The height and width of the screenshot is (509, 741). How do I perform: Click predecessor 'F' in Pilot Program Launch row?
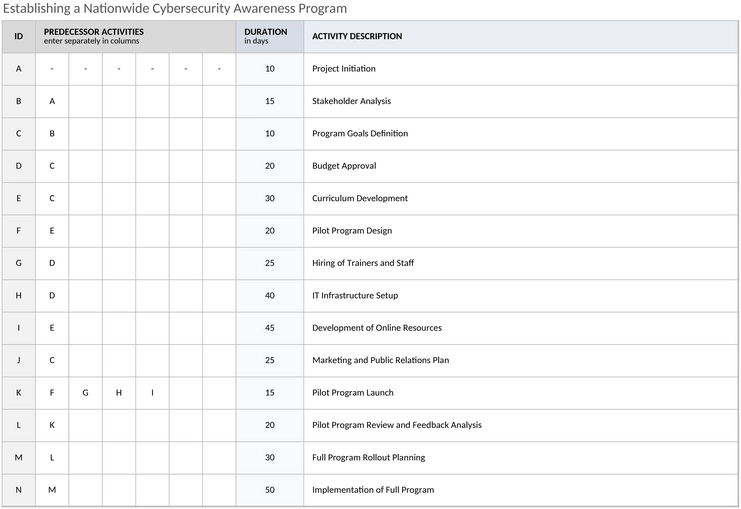[x=52, y=393]
